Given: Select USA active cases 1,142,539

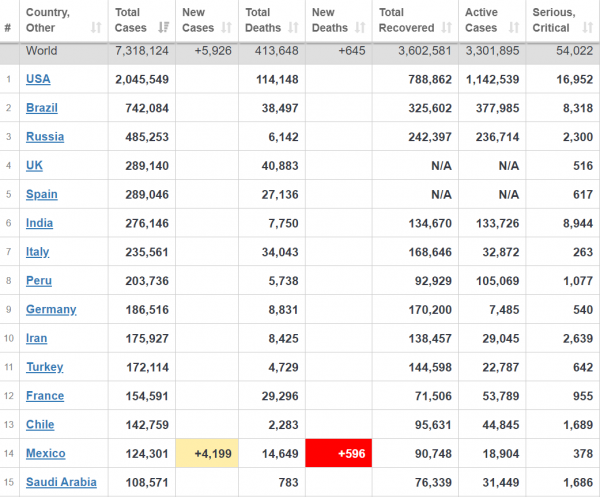Looking at the screenshot, I should point(492,79).
